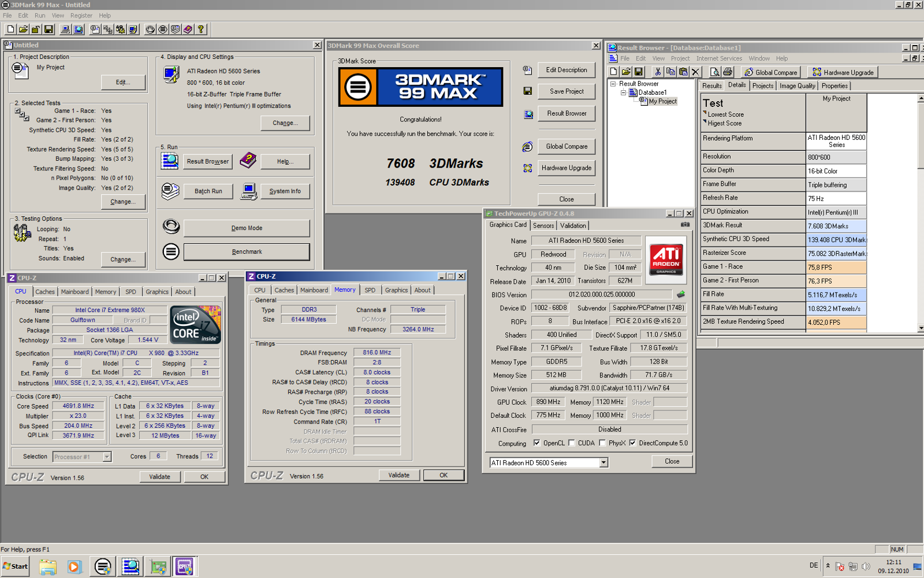Screen dimensions: 924x578
Task: Collapse the Result Browser root tree node
Action: (613, 84)
